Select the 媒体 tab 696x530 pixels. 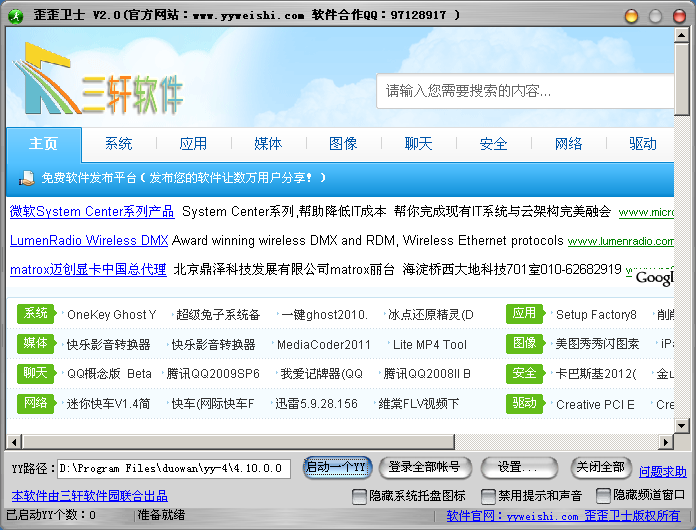point(268,144)
